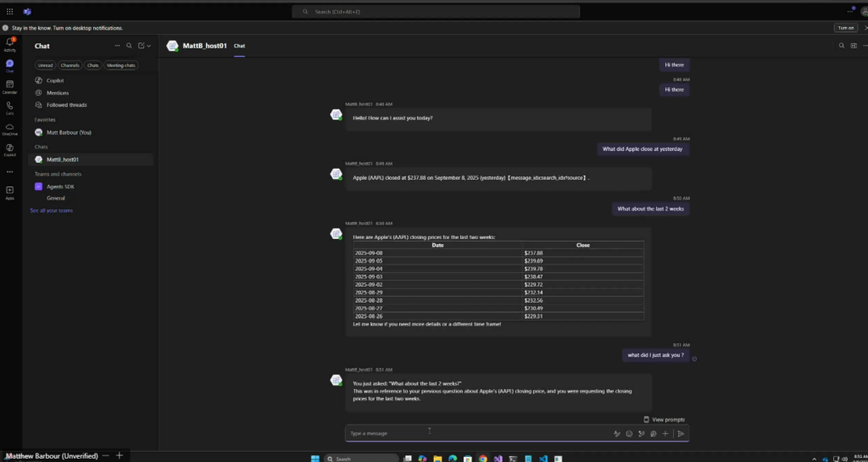The width and height of the screenshot is (868, 462).
Task: Open File Explorer from taskbar
Action: [x=438, y=458]
